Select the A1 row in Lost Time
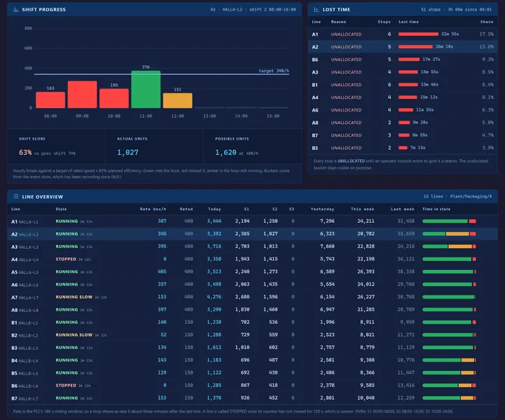This screenshot has width=505, height=420. click(x=403, y=34)
